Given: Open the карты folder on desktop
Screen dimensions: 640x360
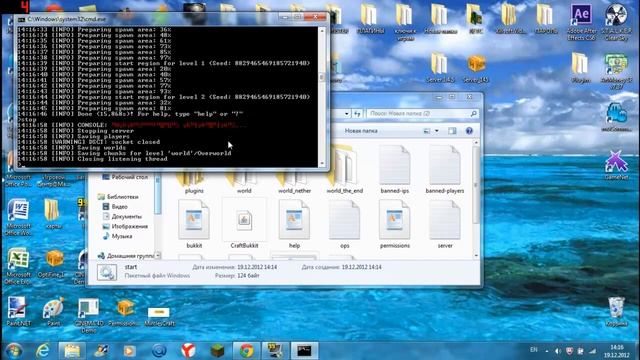Looking at the screenshot, I should 53,213.
